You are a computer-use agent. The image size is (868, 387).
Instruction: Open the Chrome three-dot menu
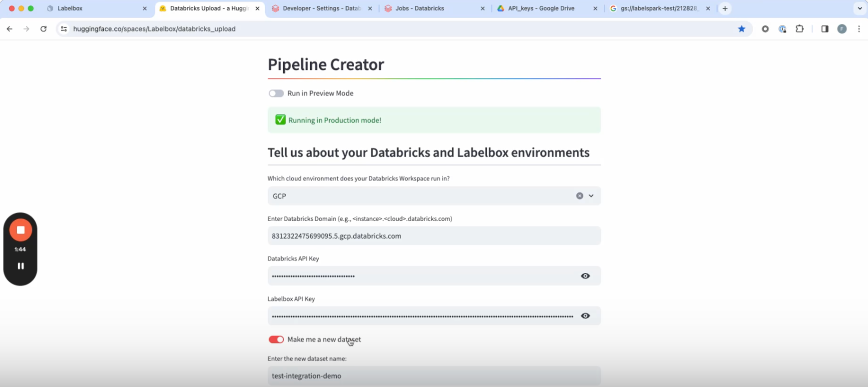point(859,29)
